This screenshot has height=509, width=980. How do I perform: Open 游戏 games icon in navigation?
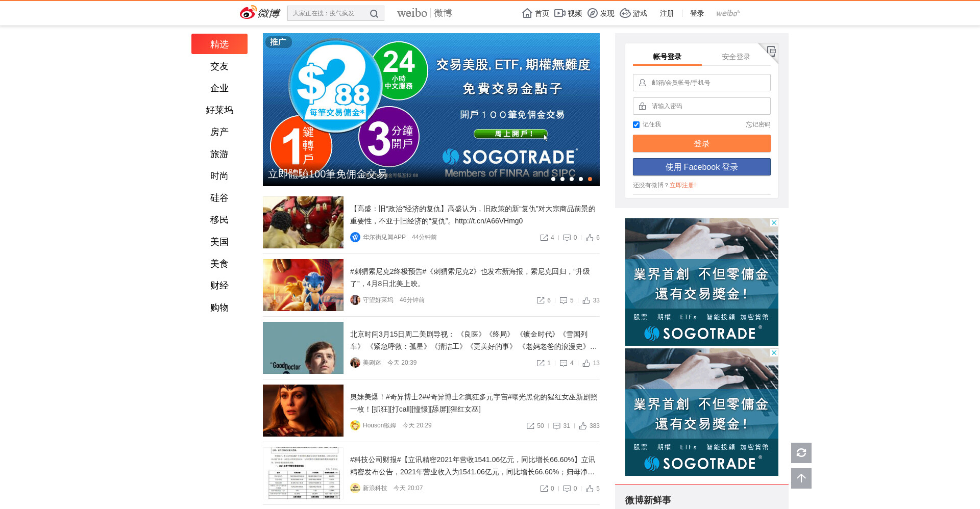(x=625, y=13)
